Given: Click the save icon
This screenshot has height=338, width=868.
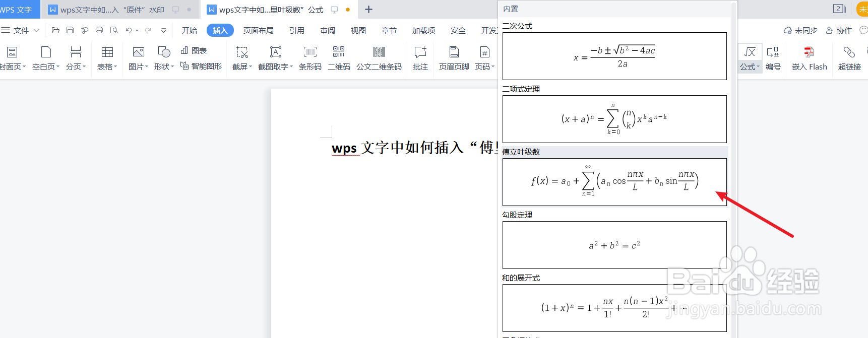Looking at the screenshot, I should point(70,30).
